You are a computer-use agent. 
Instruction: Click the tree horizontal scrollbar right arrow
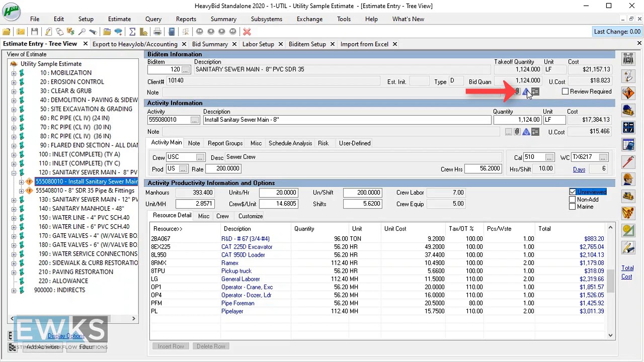(134, 318)
